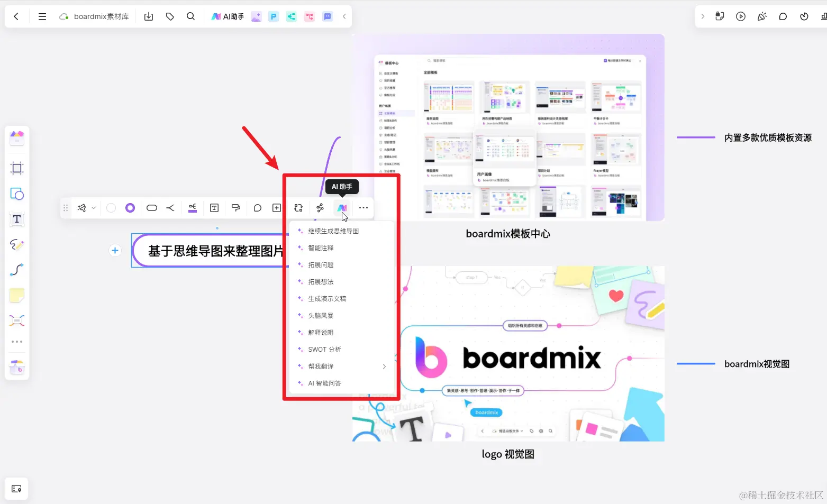This screenshot has height=504, width=827.
Task: Select the mind map tool in sidebar
Action: (x=17, y=320)
